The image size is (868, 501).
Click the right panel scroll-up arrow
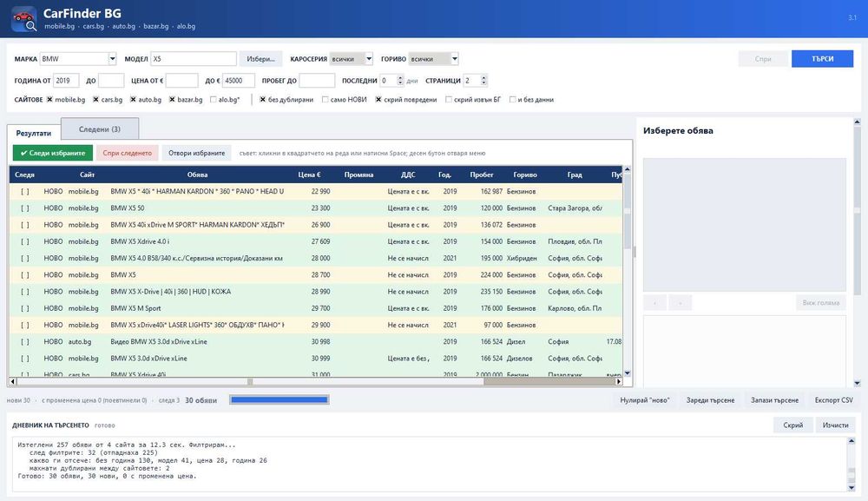click(x=857, y=122)
